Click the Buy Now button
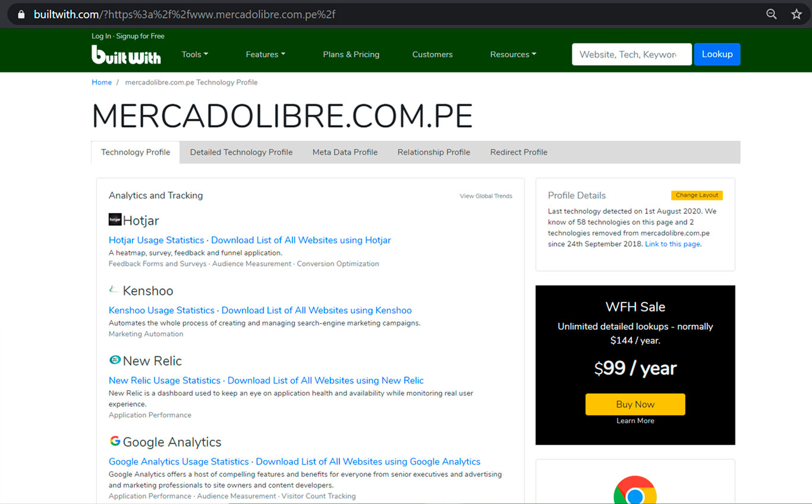 (635, 404)
